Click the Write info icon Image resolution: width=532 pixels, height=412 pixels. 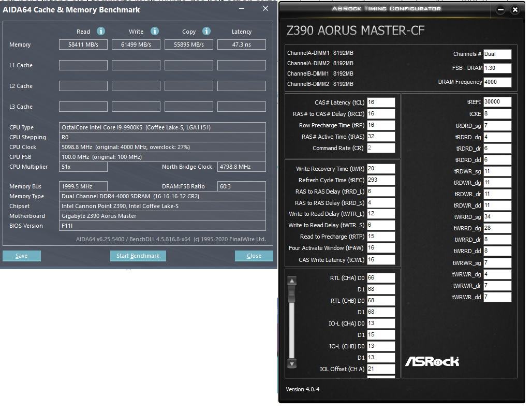[x=155, y=31]
